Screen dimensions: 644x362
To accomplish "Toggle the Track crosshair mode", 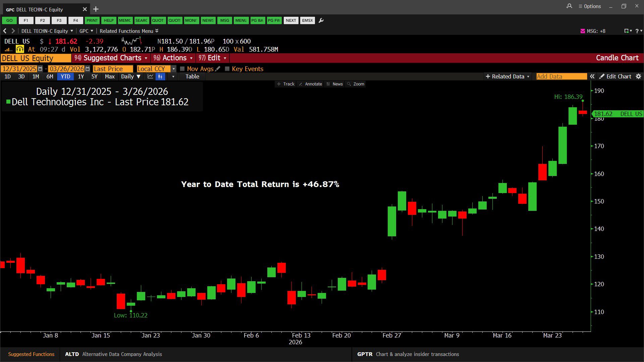I will 285,84.
